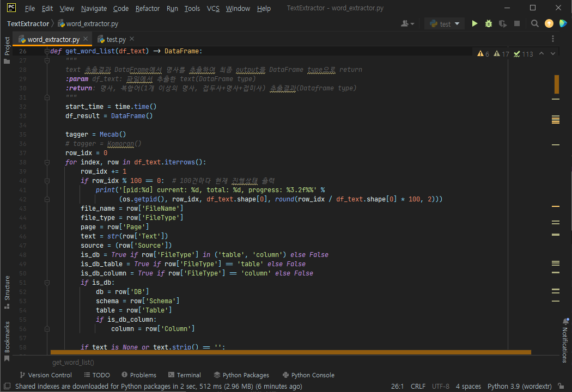This screenshot has height=392, width=572.
Task: Open UTF-8 encoding selector
Action: [x=441, y=386]
